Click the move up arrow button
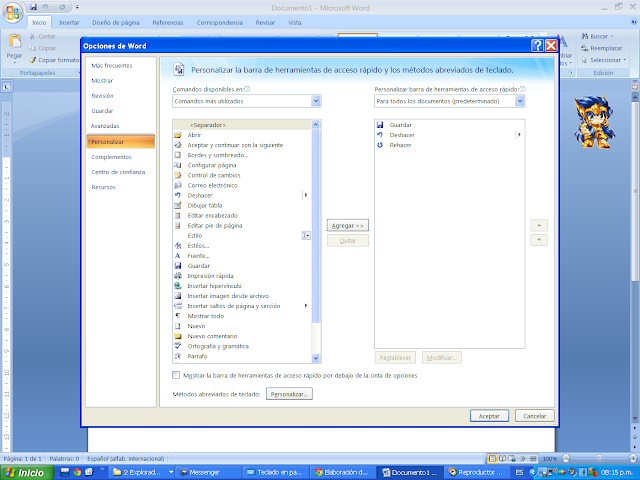640x480 pixels. pyautogui.click(x=539, y=225)
